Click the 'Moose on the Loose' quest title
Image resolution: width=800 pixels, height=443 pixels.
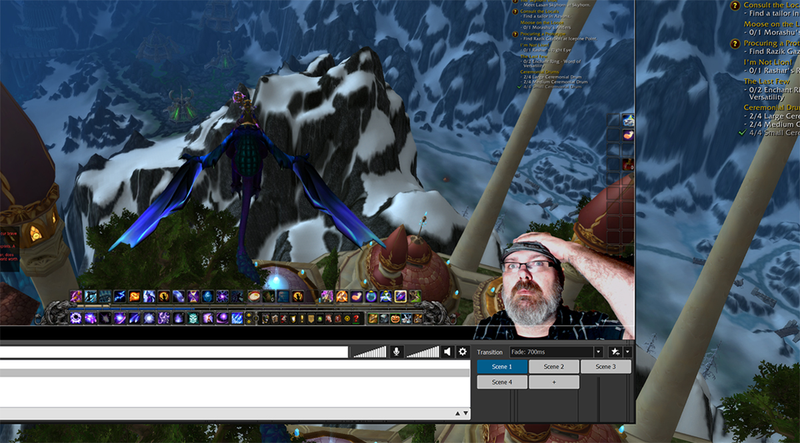point(542,22)
